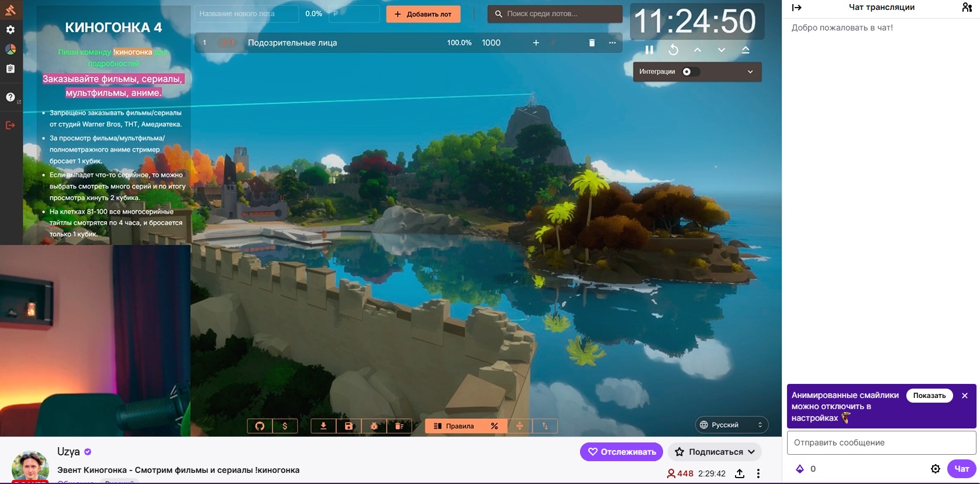Click the up-down sort arrows icon in bottom toolbar
The image size is (980, 484).
545,426
